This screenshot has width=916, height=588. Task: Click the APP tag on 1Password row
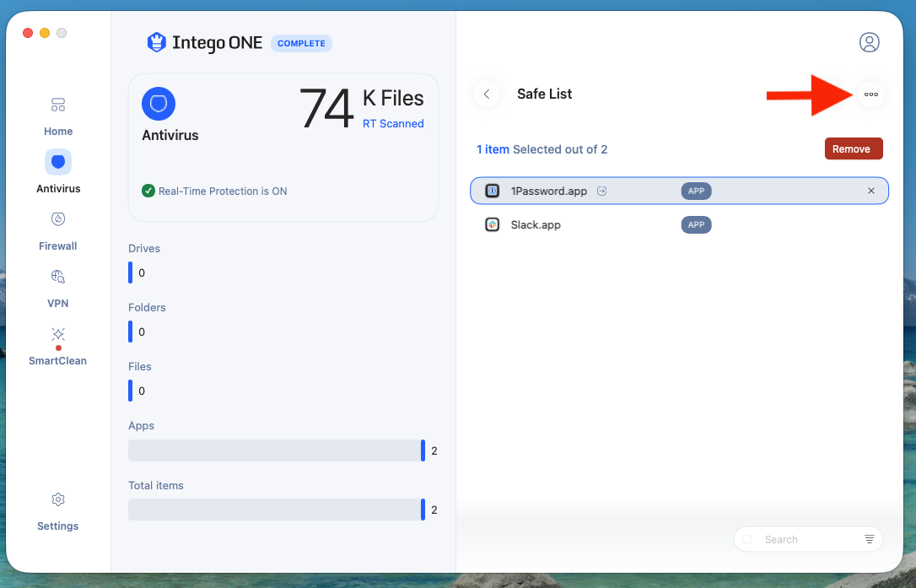pyautogui.click(x=696, y=191)
